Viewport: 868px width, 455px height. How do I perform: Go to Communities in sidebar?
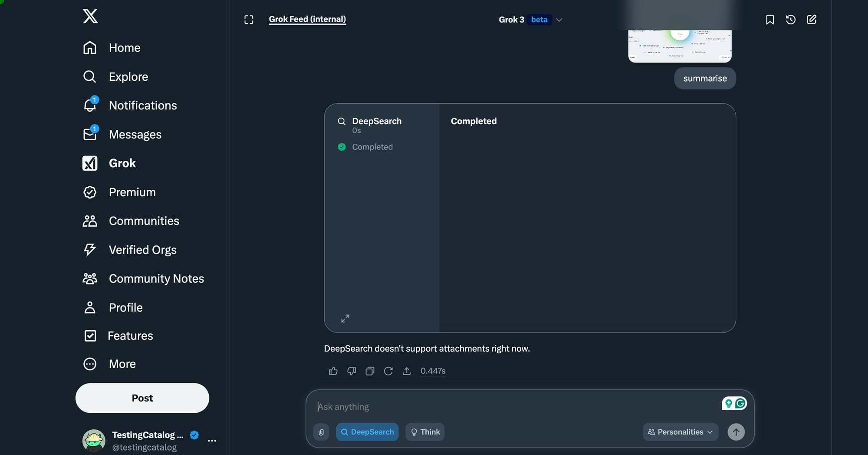pyautogui.click(x=131, y=221)
